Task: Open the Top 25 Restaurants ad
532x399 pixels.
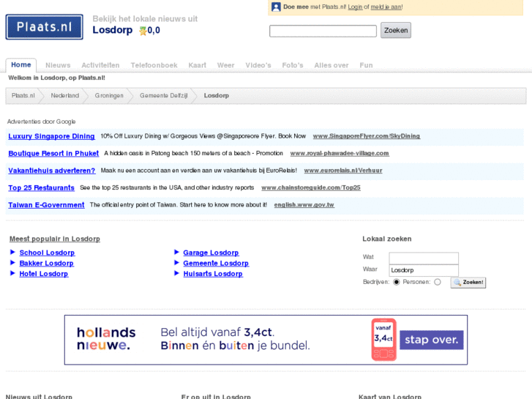Action: (x=42, y=187)
